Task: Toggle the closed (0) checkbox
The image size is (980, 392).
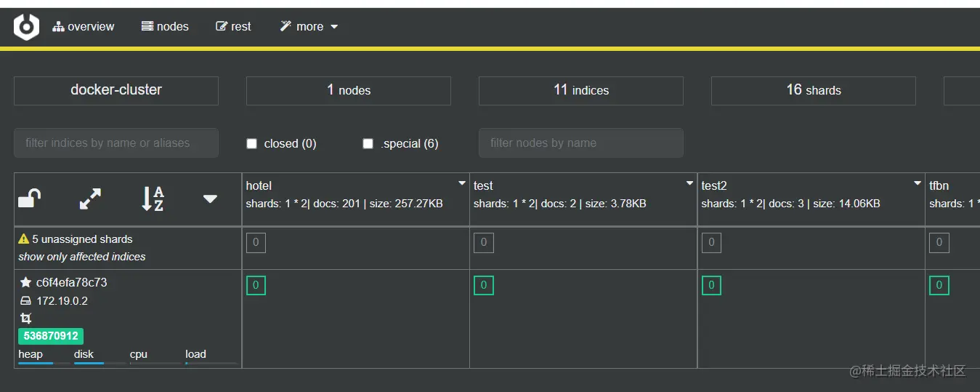Action: (x=252, y=144)
